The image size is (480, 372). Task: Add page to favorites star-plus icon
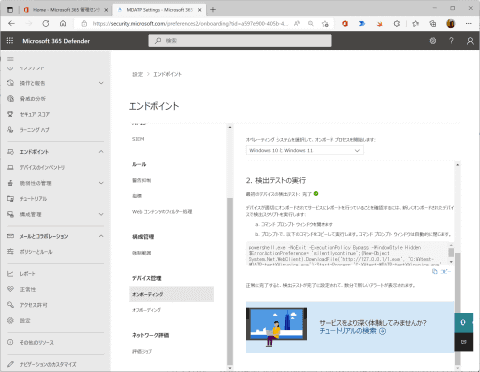click(x=325, y=23)
